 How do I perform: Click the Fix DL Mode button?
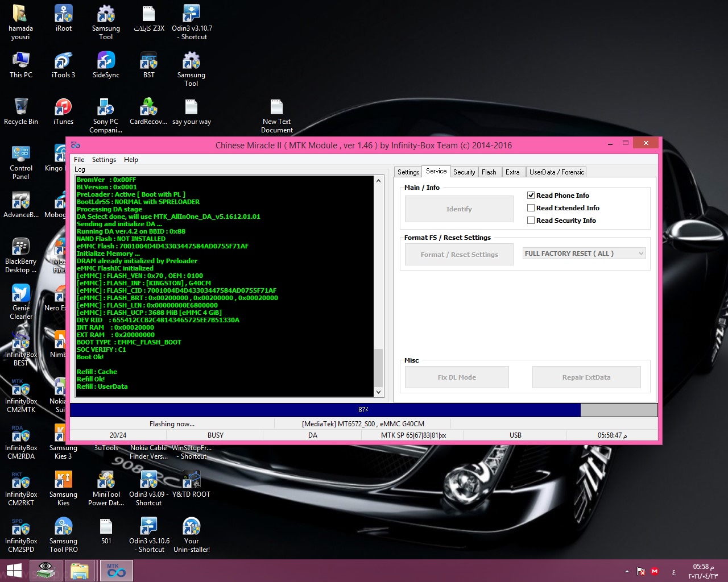457,377
